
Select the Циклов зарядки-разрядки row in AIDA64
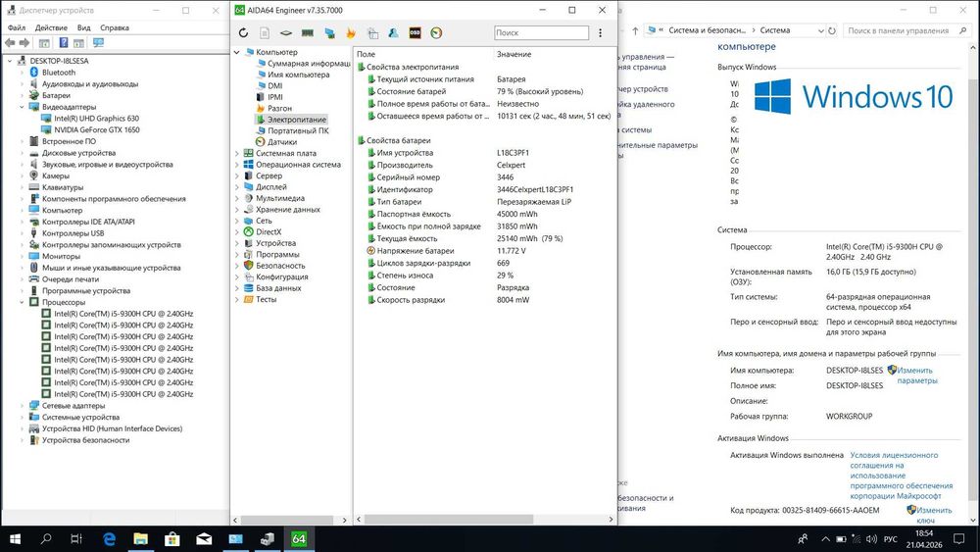pos(485,263)
